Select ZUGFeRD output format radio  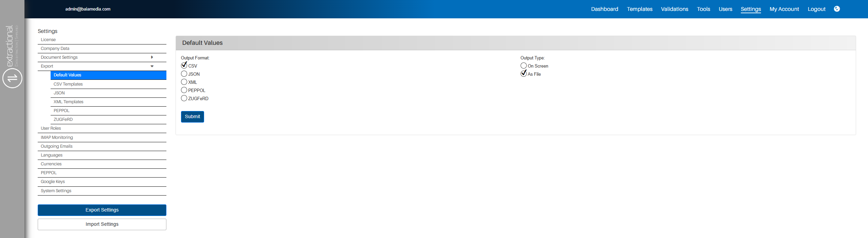coord(184,98)
